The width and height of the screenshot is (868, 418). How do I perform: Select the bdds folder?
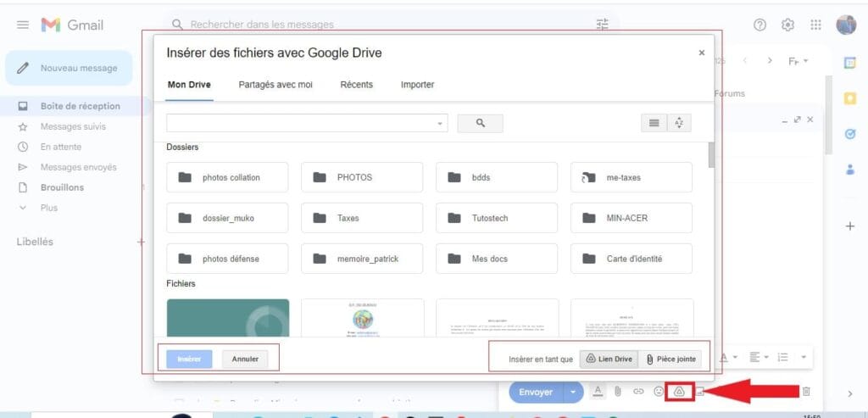[497, 177]
